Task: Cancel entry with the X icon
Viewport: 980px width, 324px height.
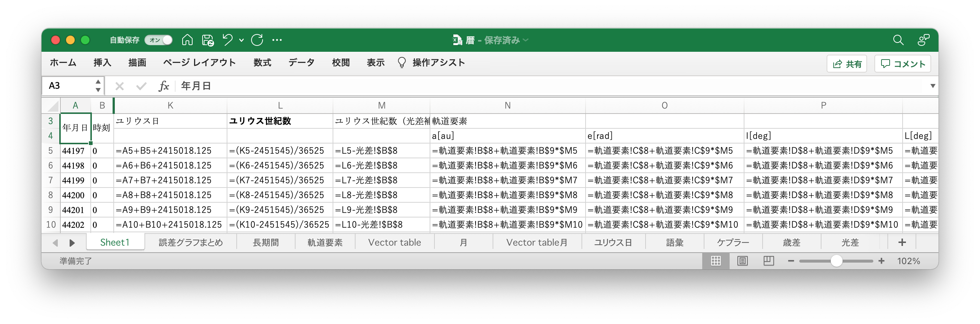Action: (120, 86)
